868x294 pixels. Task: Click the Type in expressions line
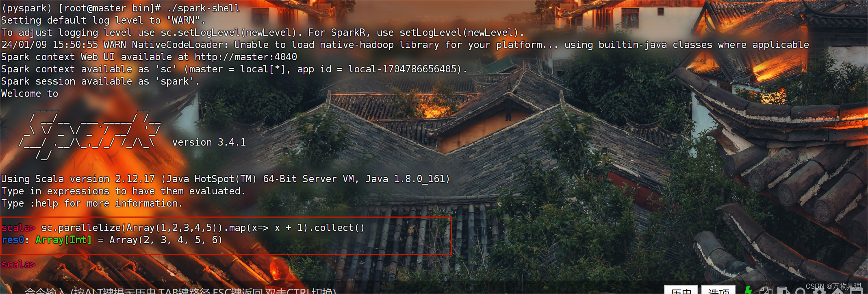[123, 191]
